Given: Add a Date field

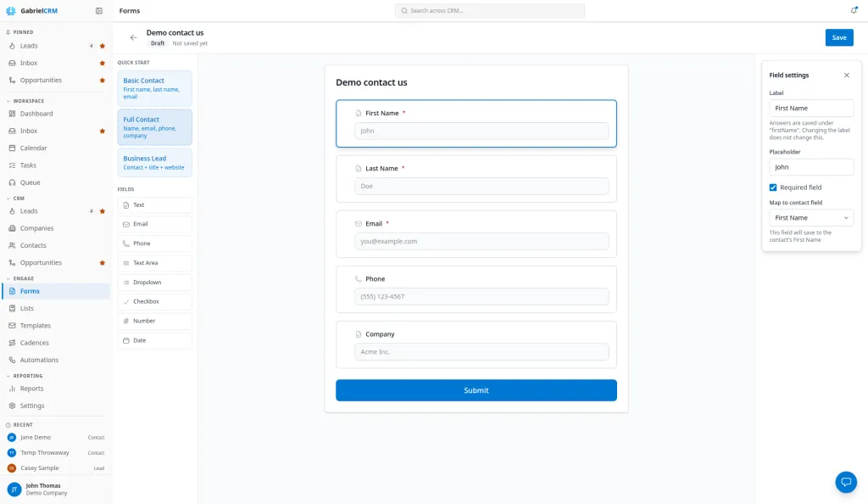Looking at the screenshot, I should point(154,340).
